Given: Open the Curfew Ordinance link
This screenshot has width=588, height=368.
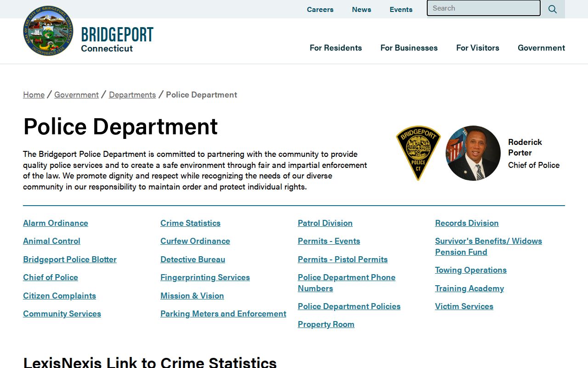Looking at the screenshot, I should 195,241.
